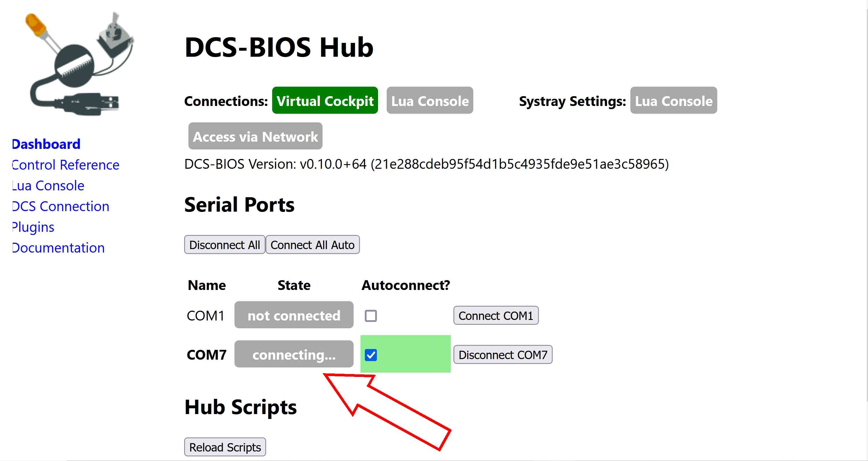Open the DCS Connection page

click(61, 206)
